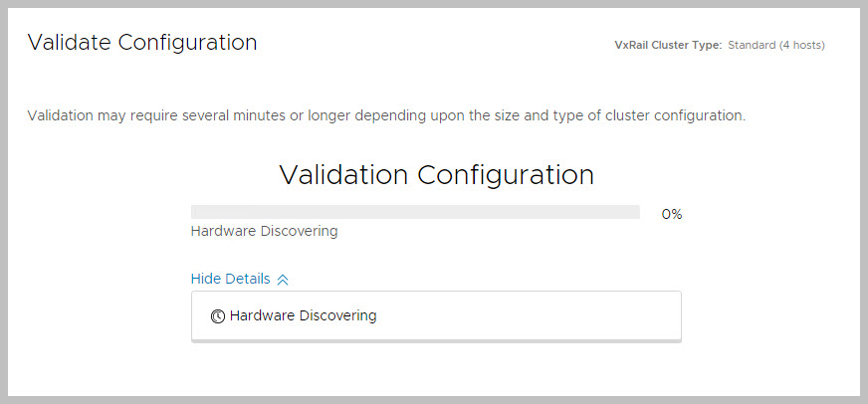Click the double chevron up icon
This screenshot has height=404, width=868.
[283, 280]
